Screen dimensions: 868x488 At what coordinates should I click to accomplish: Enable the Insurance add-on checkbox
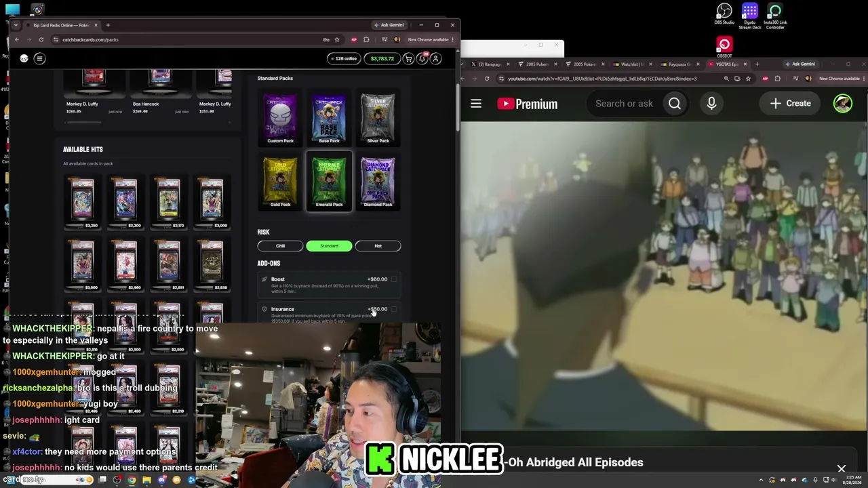click(x=393, y=309)
